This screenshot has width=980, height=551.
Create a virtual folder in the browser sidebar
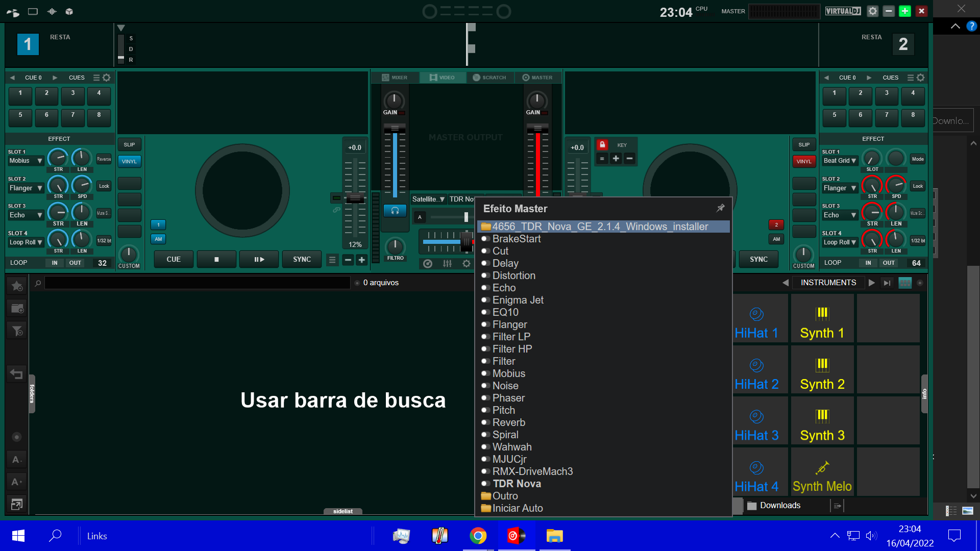pyautogui.click(x=17, y=308)
